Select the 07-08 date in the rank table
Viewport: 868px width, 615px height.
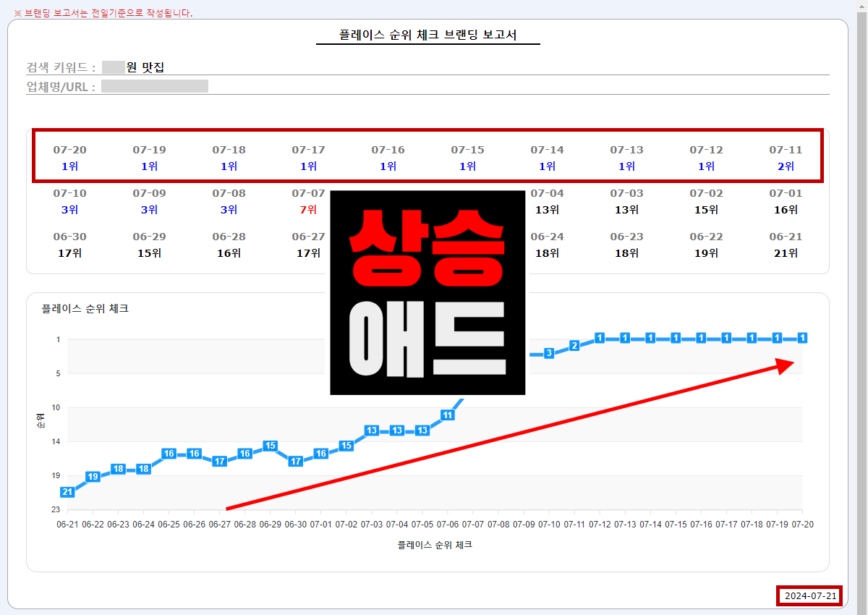point(229,193)
